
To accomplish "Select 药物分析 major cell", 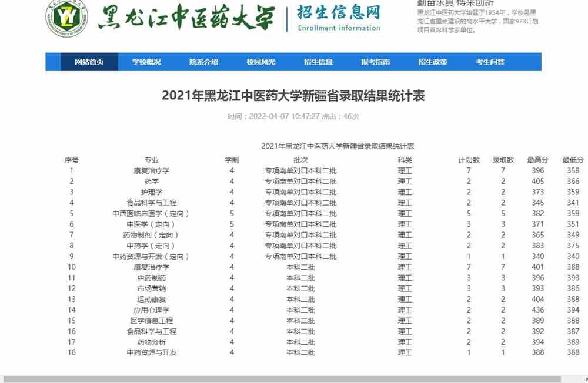I will (152, 342).
